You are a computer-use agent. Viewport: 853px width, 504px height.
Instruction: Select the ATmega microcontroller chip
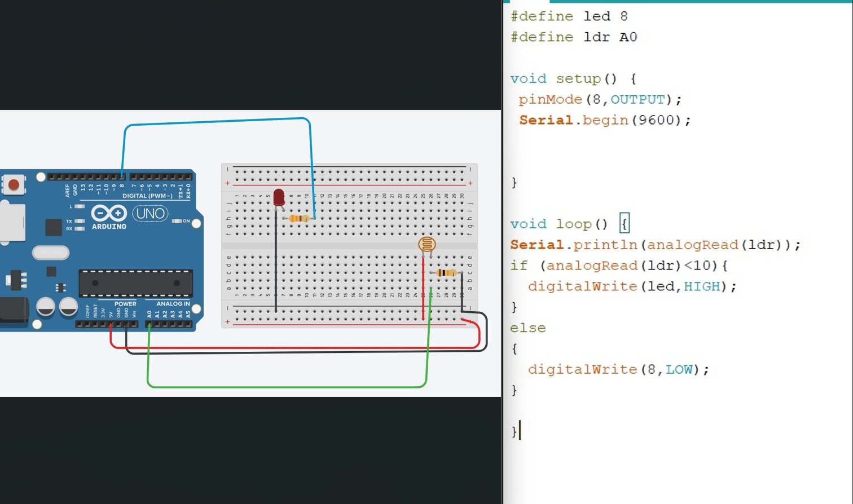136,283
